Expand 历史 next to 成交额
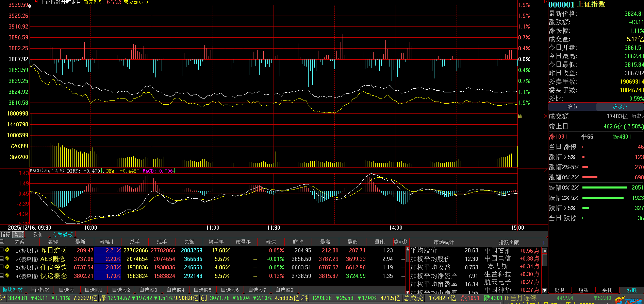 [x=637, y=116]
